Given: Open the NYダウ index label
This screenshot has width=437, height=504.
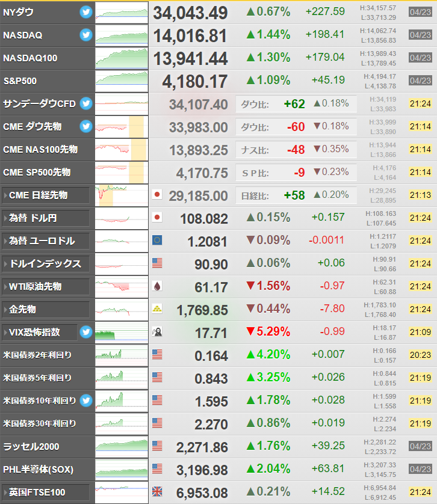Looking at the screenshot, I should click(18, 13).
